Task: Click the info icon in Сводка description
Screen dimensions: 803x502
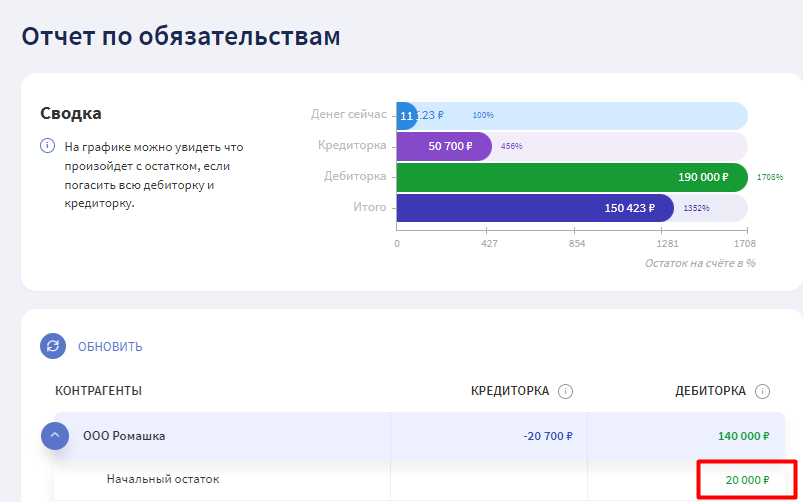Action: [47, 146]
